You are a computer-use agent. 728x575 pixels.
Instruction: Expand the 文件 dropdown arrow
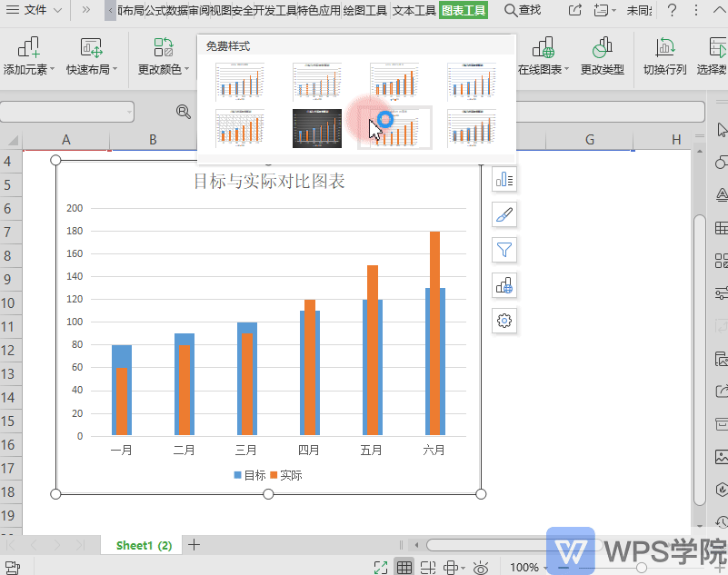point(57,10)
